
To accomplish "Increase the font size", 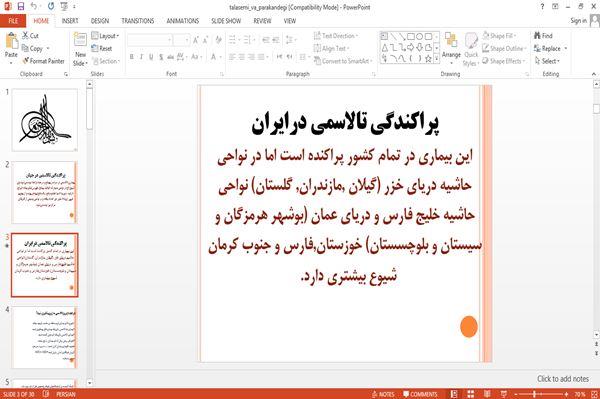I will click(196, 40).
